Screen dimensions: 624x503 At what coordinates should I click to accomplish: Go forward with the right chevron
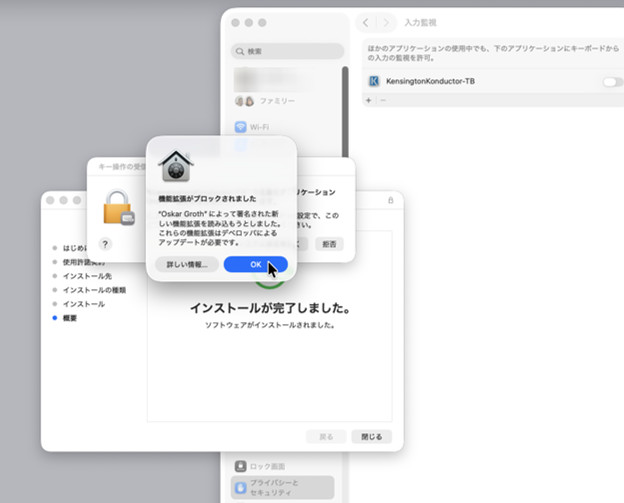[386, 22]
